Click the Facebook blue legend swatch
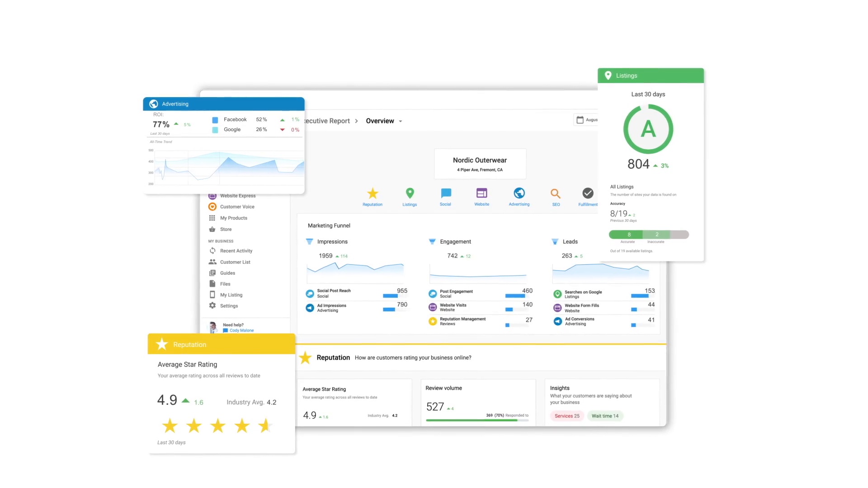 tap(215, 120)
